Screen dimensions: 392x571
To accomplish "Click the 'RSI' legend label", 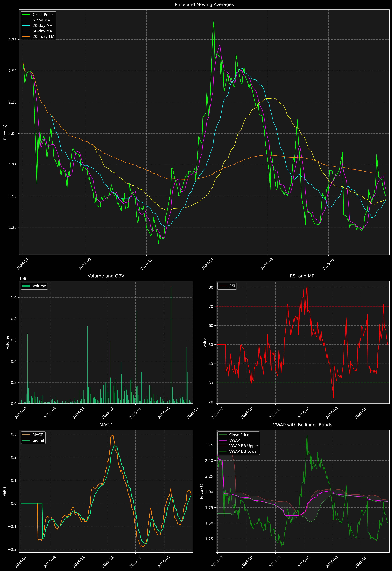I will click(232, 286).
